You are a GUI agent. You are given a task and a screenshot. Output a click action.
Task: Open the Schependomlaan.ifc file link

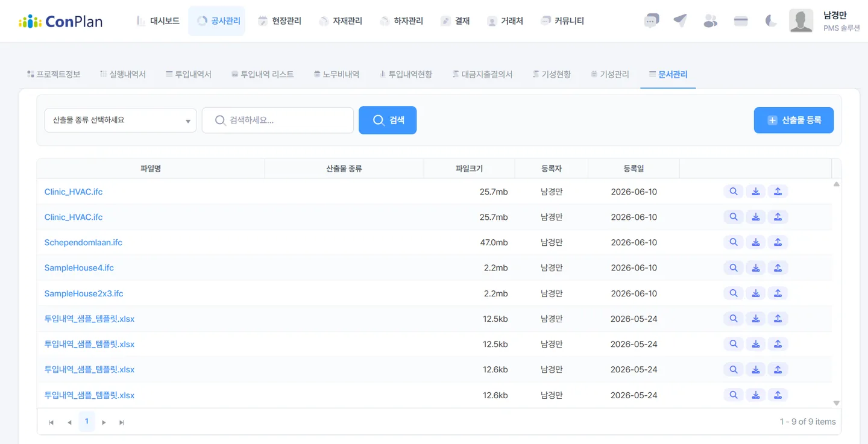pos(83,242)
